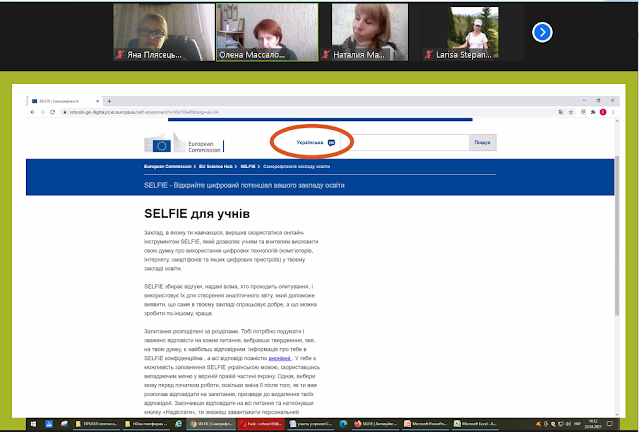The height and width of the screenshot is (432, 639).
Task: Click the browser page vertical scrollbar
Action: (617, 236)
